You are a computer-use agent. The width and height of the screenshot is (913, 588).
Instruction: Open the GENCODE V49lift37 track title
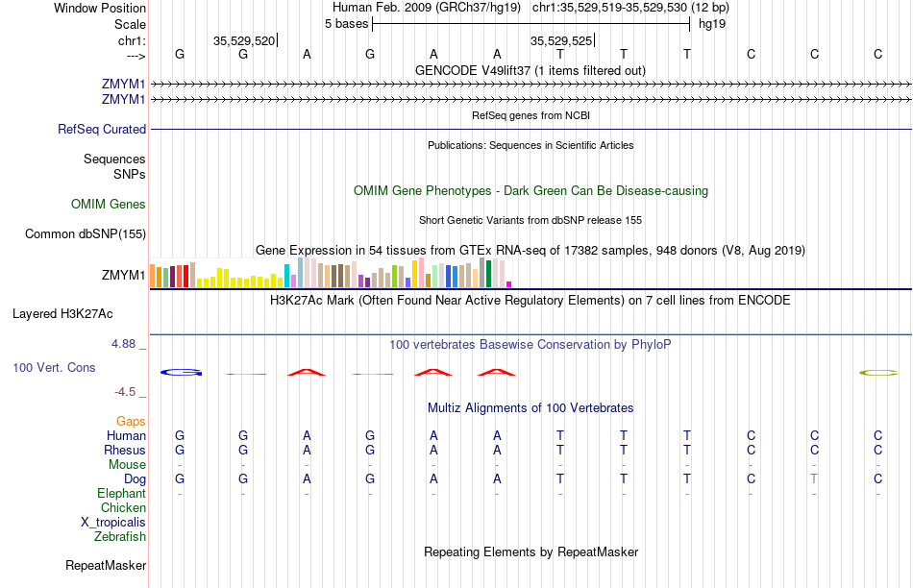coord(531,70)
